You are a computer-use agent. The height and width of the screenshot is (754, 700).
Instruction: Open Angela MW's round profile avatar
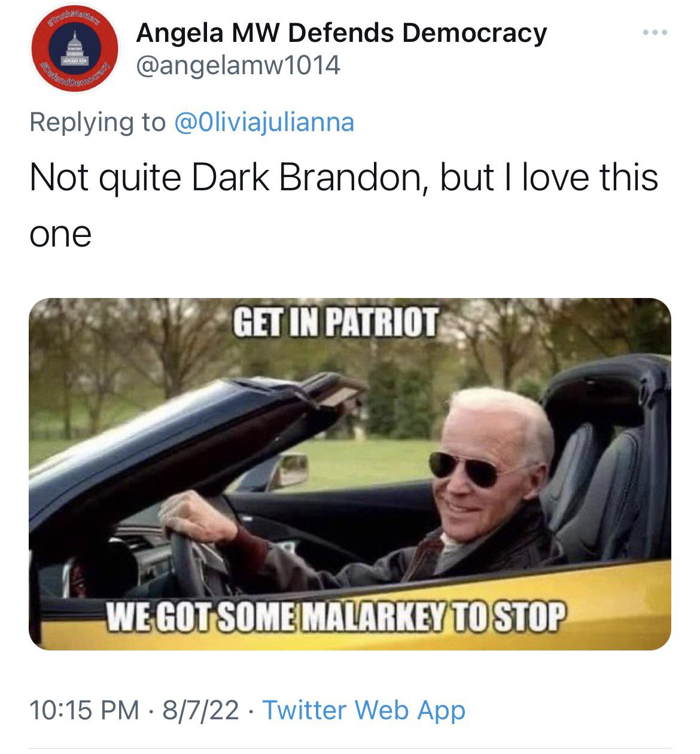tap(74, 49)
